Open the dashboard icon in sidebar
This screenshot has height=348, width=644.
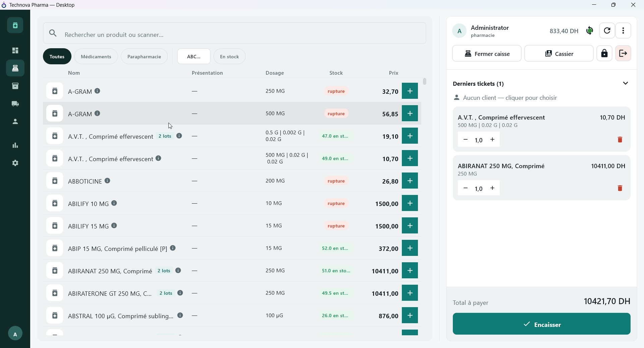click(x=15, y=51)
